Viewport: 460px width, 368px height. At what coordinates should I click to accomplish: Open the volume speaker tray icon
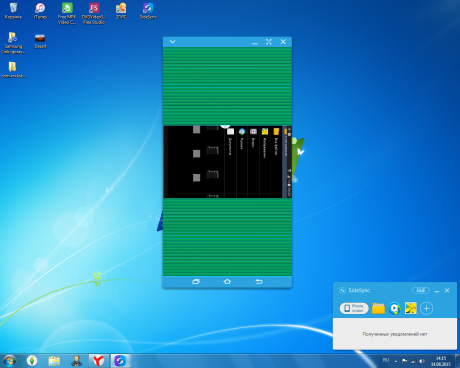point(422,361)
